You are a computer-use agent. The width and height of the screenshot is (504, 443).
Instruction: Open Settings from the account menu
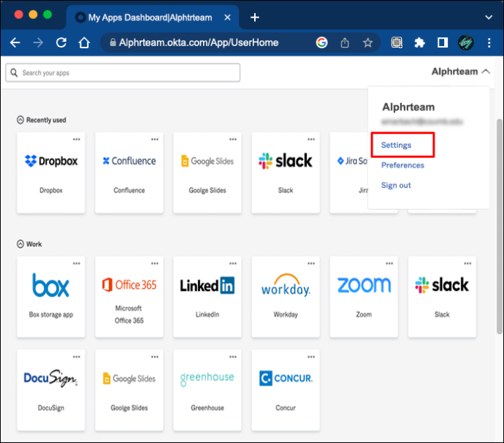396,145
